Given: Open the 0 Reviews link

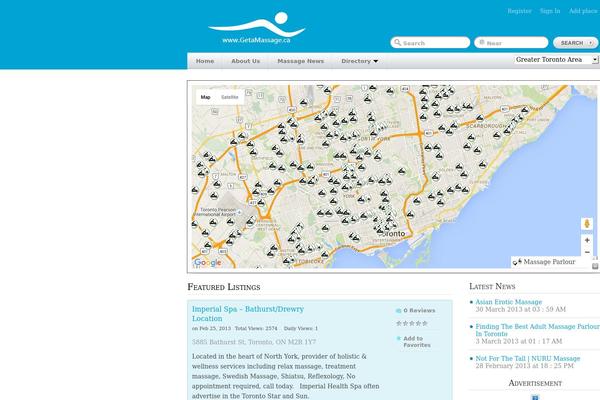Looking at the screenshot, I should pos(419,310).
